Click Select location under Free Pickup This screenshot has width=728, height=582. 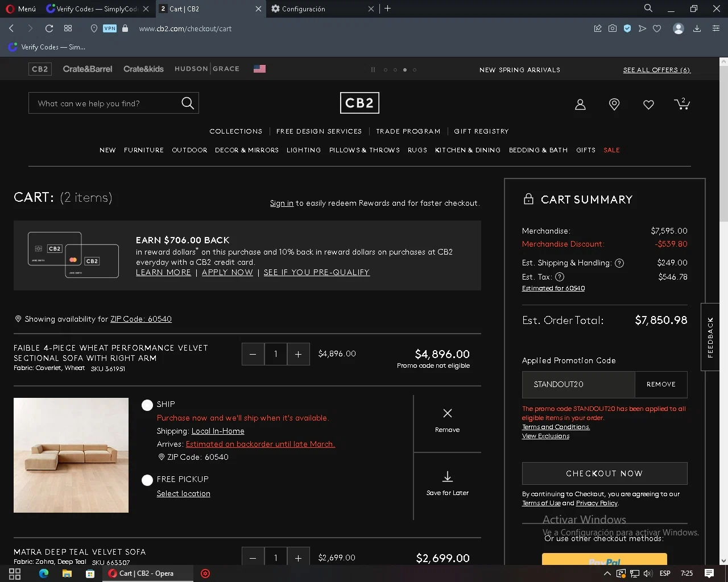pyautogui.click(x=184, y=493)
